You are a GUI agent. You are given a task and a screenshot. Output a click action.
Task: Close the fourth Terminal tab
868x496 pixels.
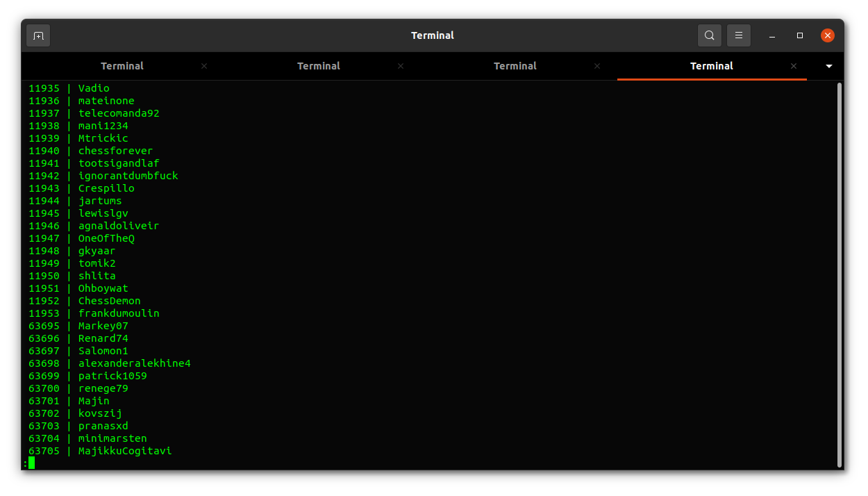794,66
